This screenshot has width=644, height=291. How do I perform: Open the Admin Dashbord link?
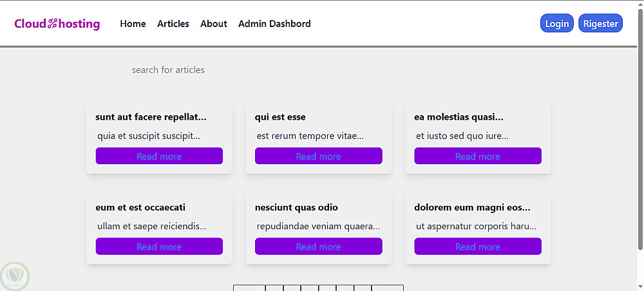(274, 24)
